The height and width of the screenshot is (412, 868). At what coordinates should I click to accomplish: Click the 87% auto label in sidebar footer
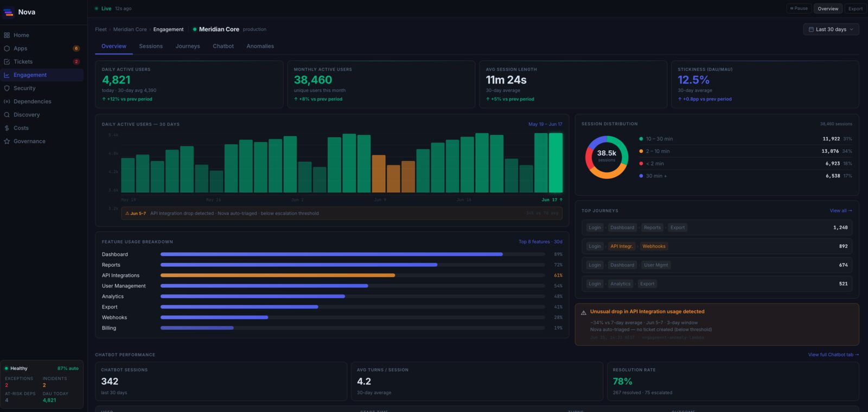click(x=68, y=369)
